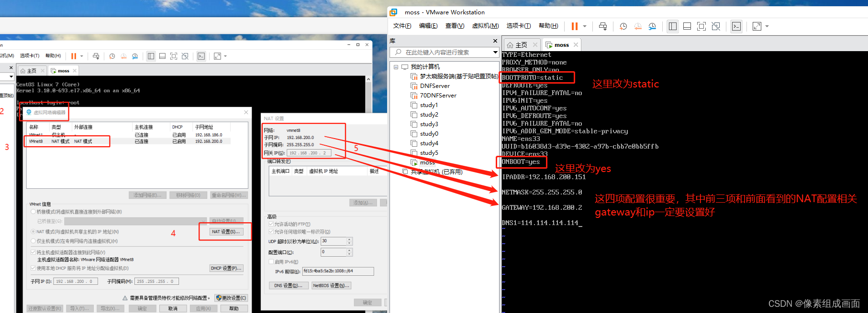Screen dimensions: 868x313
Task: Click the left VM console vertical scrollbar up arrow
Action: click(368, 79)
